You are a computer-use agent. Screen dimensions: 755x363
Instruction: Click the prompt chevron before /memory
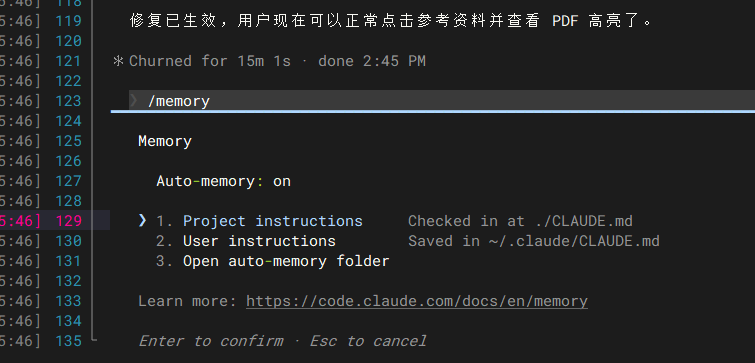coord(134,101)
